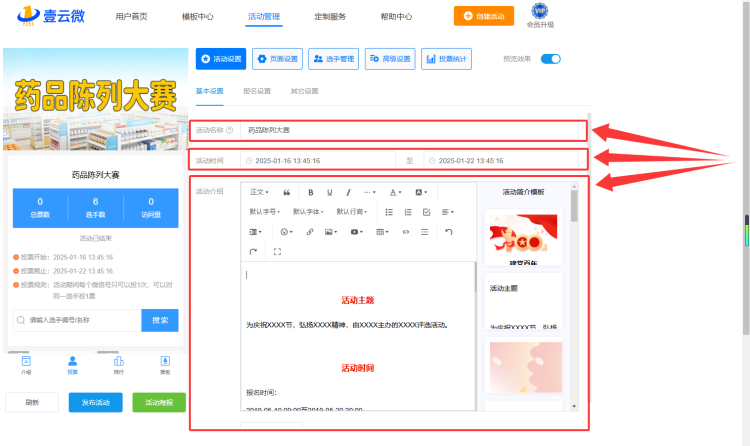Screen dimensions: 750x446
Task: Open the font color picker dropdown
Action: tap(395, 192)
